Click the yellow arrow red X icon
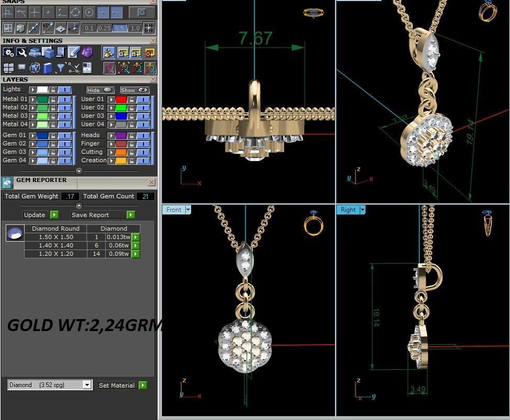The height and width of the screenshot is (420, 510). pyautogui.click(x=150, y=52)
